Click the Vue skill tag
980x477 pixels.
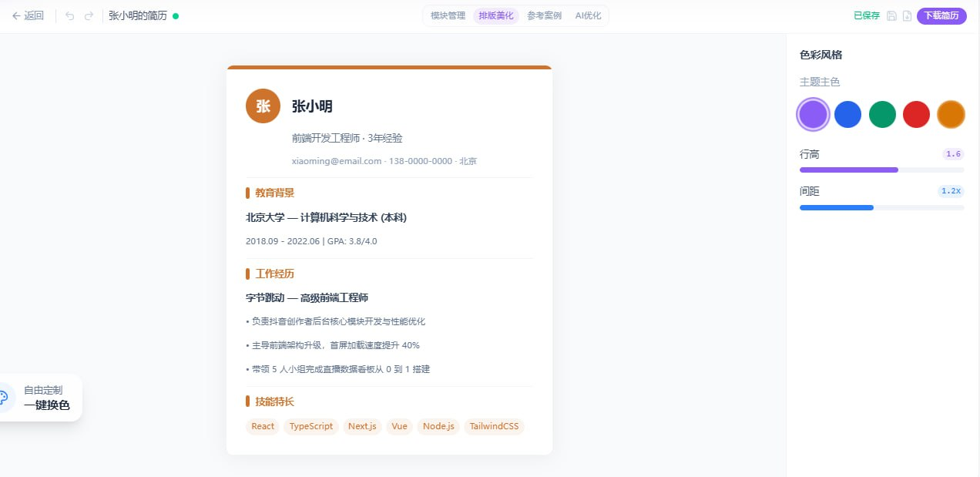(399, 426)
